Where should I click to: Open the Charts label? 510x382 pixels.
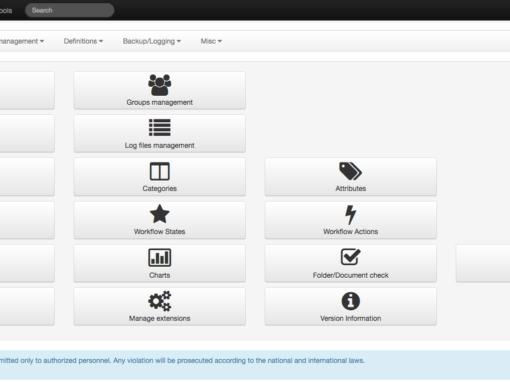click(160, 275)
